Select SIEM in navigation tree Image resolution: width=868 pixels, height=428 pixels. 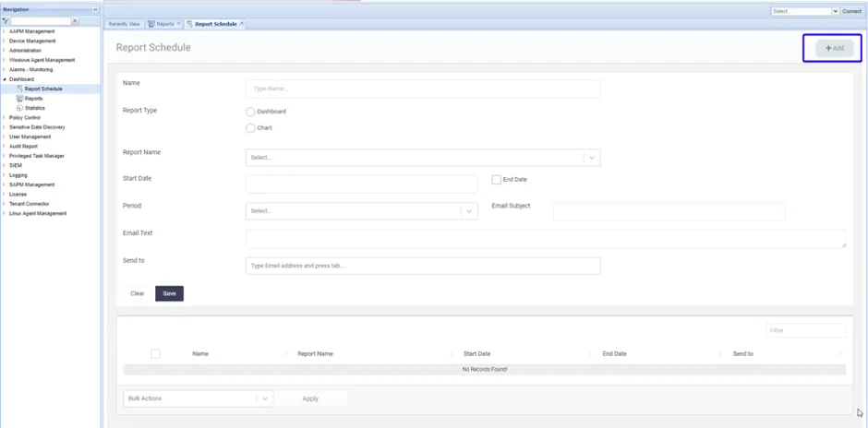pos(16,165)
